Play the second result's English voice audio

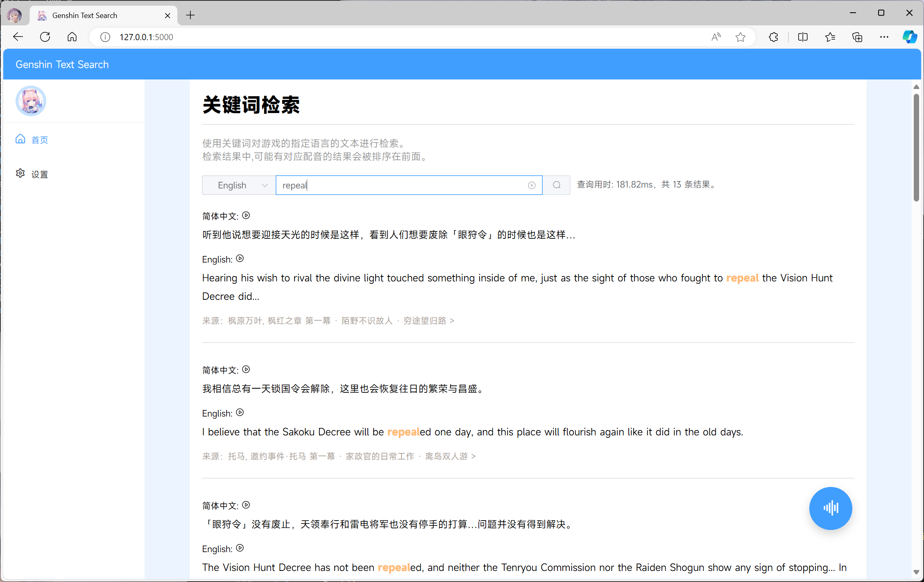coord(240,412)
